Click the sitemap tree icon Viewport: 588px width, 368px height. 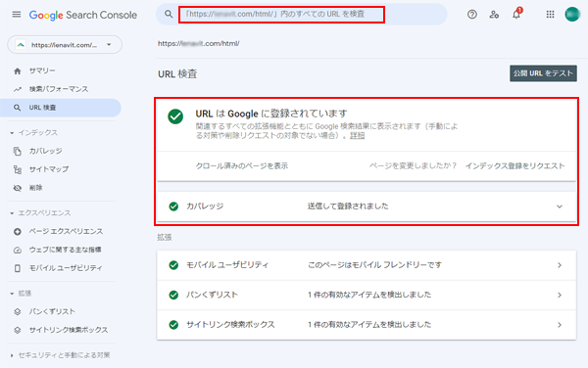[x=18, y=169]
